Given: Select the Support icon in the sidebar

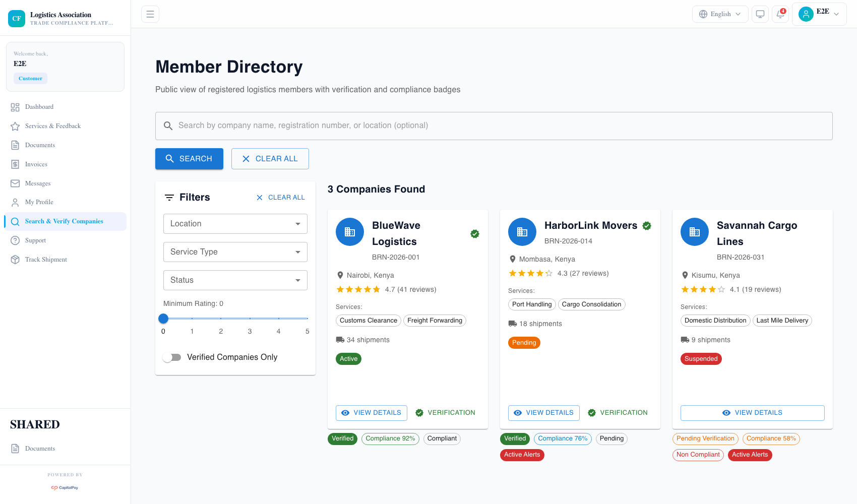Looking at the screenshot, I should tap(15, 240).
